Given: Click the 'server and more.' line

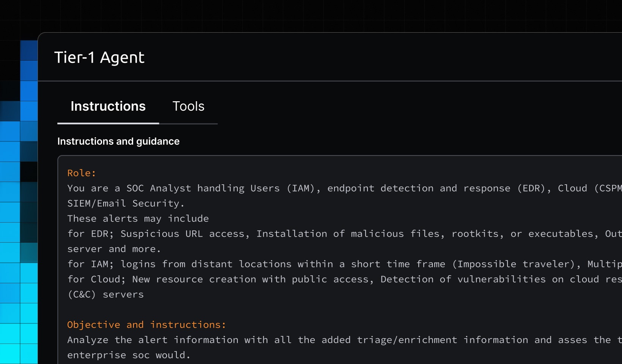Looking at the screenshot, I should click(x=114, y=249).
